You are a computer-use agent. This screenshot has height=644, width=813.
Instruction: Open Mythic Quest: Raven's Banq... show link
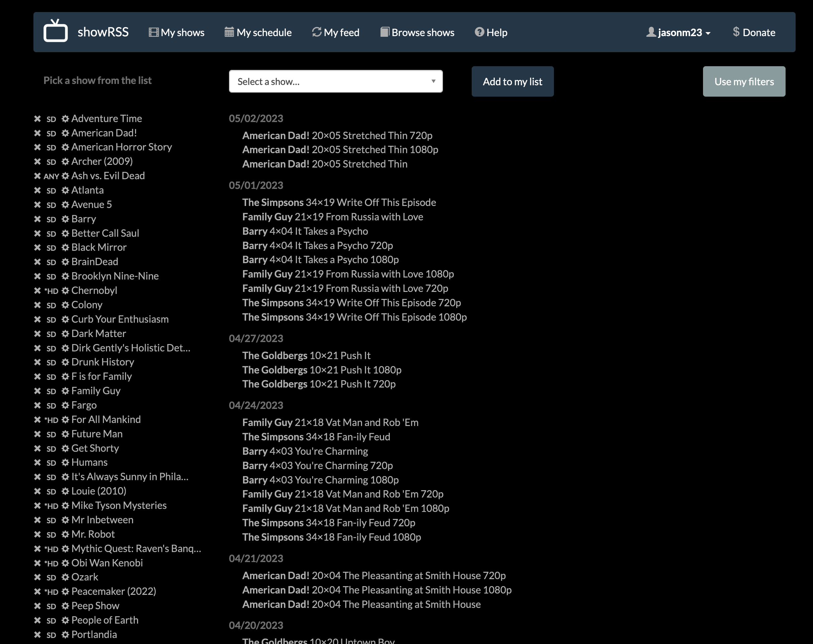point(136,548)
